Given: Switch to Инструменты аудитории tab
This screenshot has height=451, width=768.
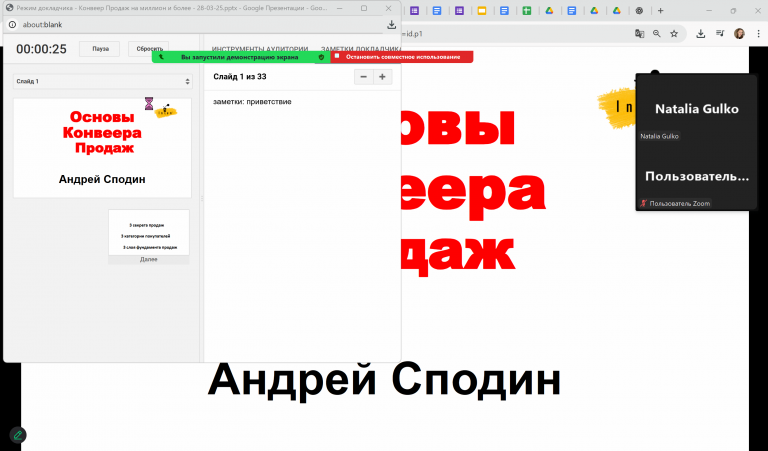Looking at the screenshot, I should pos(260,48).
